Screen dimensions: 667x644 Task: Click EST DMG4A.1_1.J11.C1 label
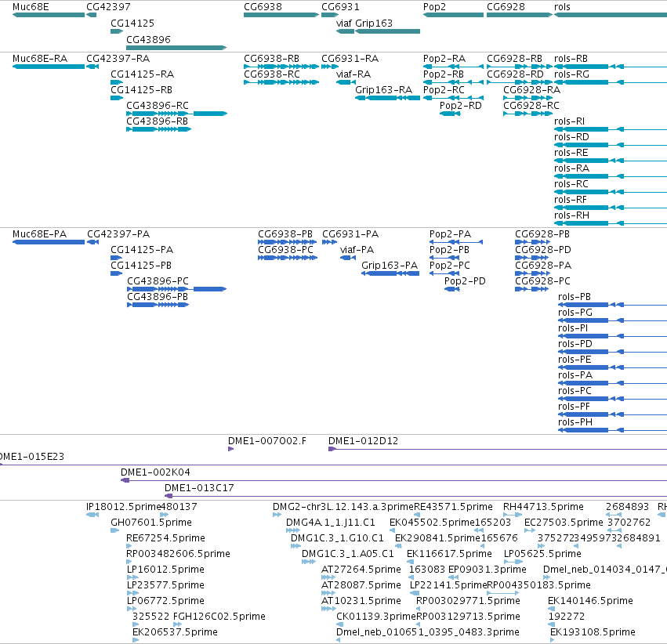331,523
